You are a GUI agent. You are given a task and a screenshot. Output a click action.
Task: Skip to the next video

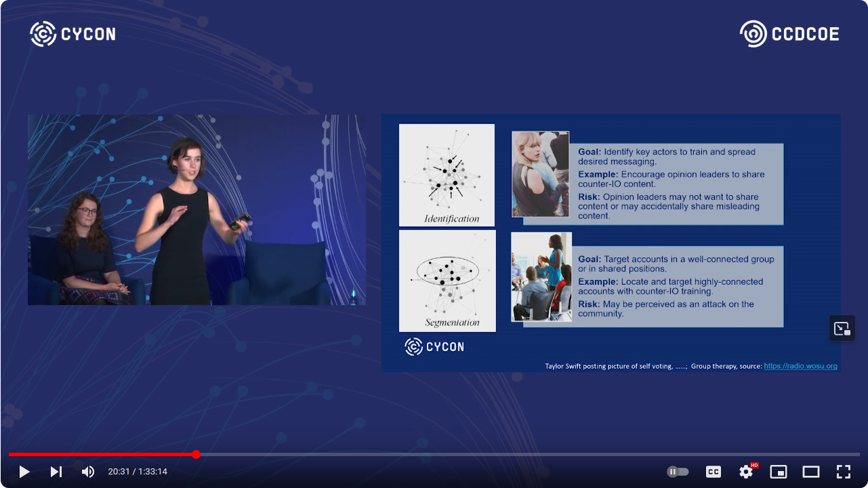56,472
